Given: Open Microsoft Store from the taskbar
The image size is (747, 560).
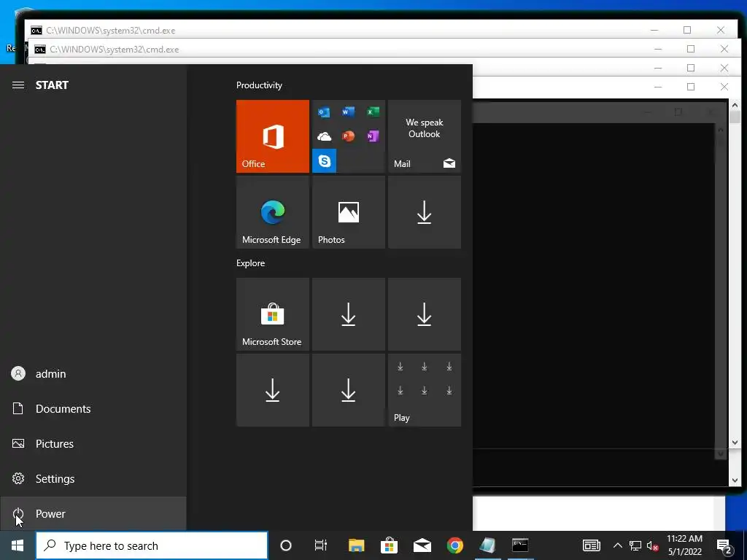Looking at the screenshot, I should click(390, 545).
